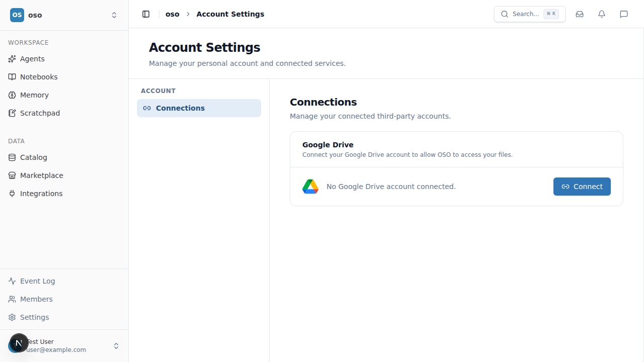644x362 pixels.
Task: Open the inbox tray icon
Action: pyautogui.click(x=580, y=14)
